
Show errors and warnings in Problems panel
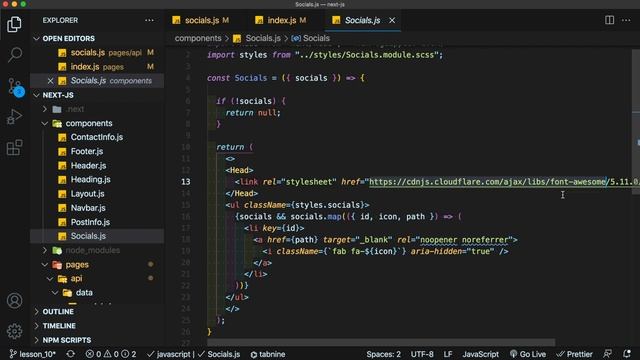click(x=111, y=354)
